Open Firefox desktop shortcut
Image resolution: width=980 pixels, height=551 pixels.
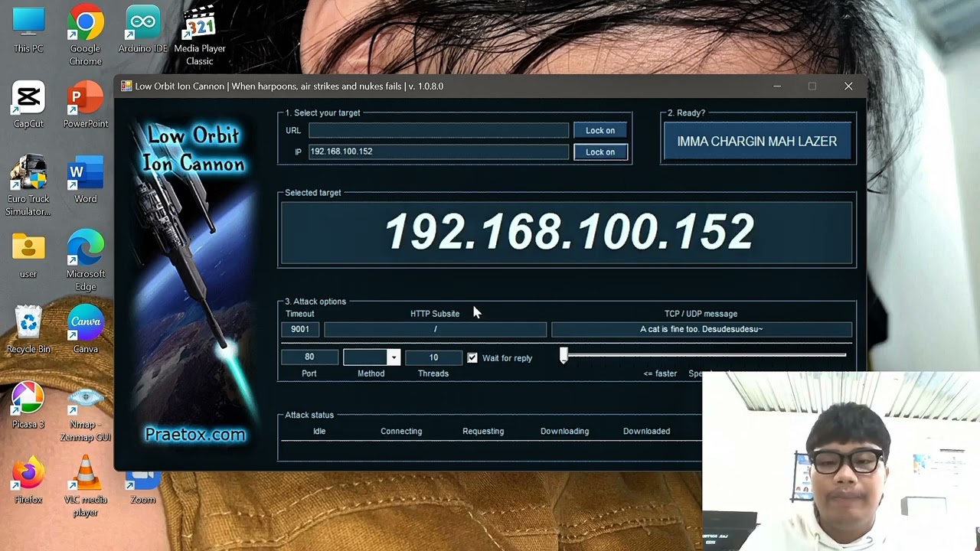coord(28,480)
